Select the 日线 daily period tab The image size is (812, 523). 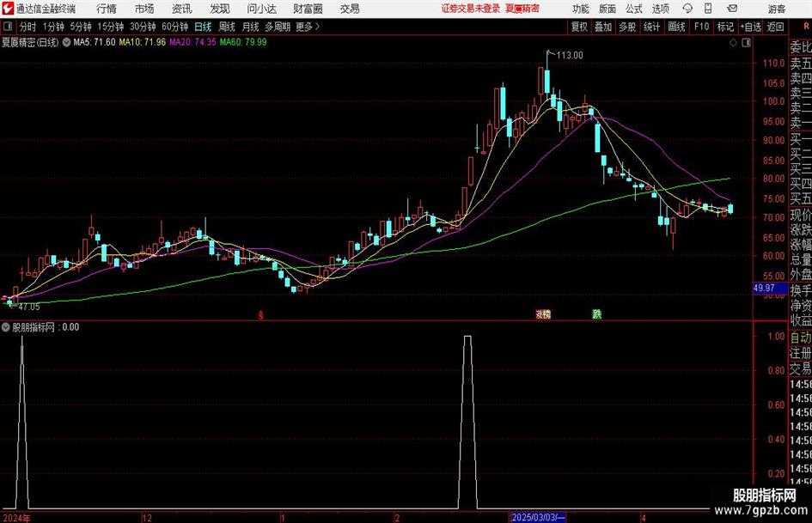(x=203, y=27)
